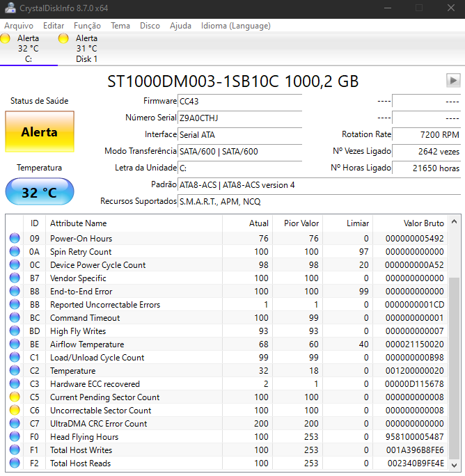
Task: Click status icon for C2 Temperature row
Action: (x=15, y=371)
